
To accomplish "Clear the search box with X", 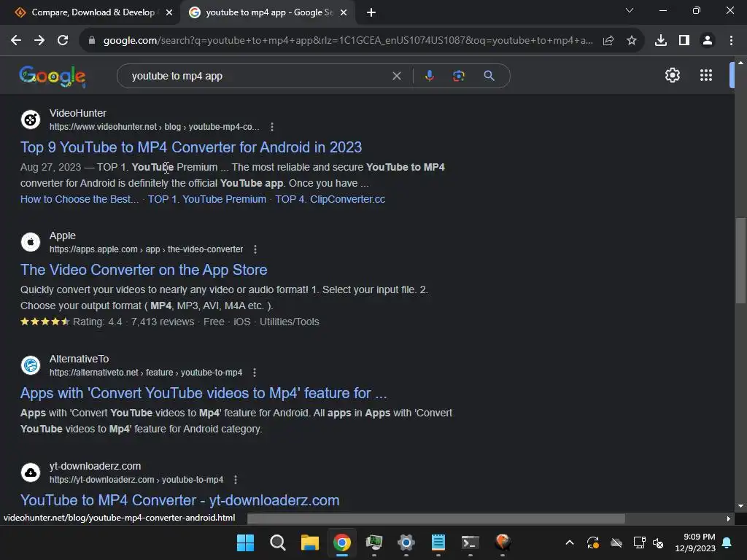I will pos(396,76).
